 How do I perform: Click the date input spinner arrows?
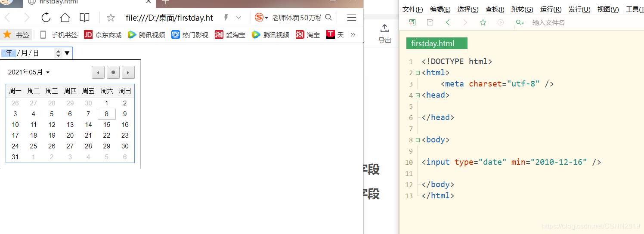59,53
